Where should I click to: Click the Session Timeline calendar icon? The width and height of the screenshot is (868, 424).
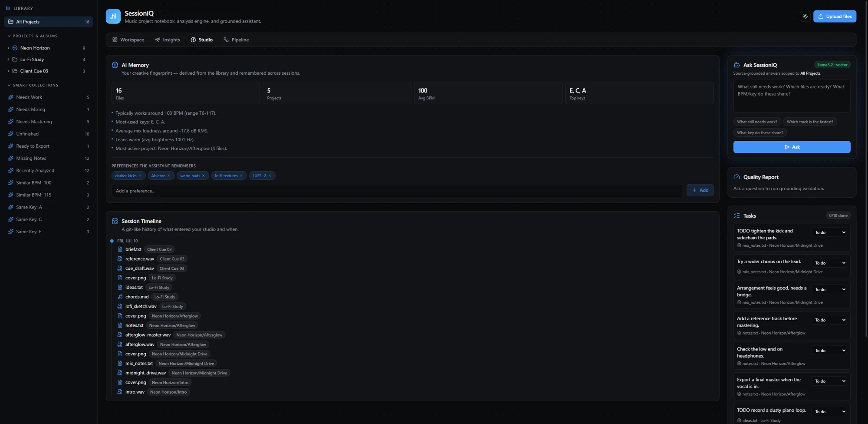click(115, 222)
